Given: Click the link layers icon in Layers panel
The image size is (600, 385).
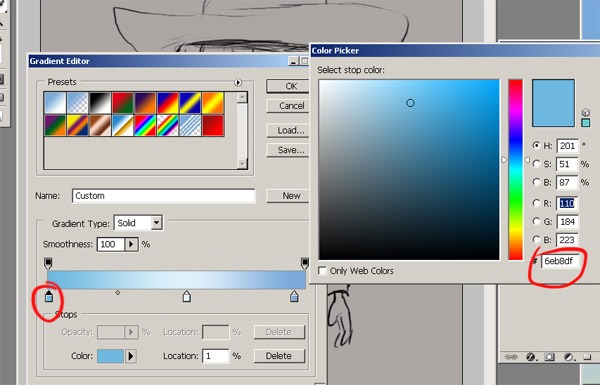Looking at the screenshot, I should [x=511, y=357].
